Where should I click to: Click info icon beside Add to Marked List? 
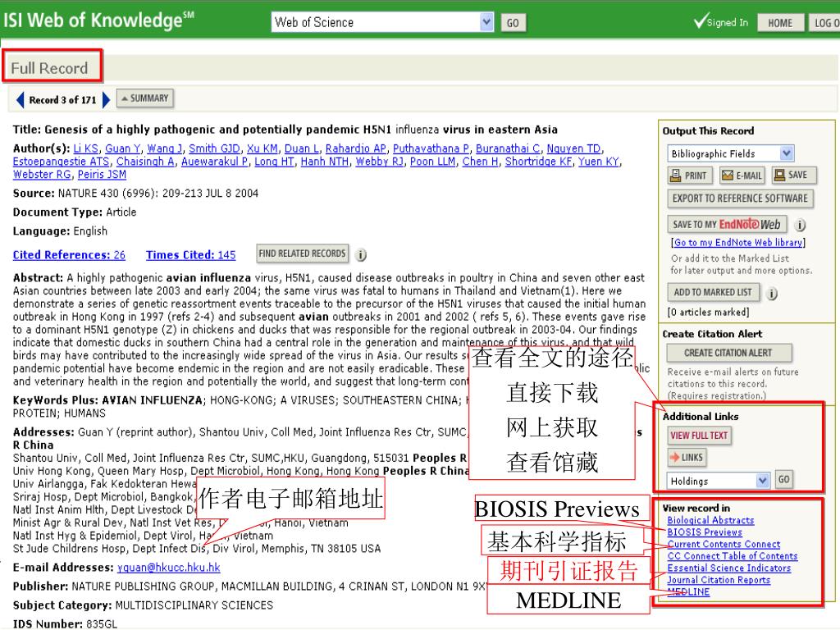pyautogui.click(x=772, y=293)
